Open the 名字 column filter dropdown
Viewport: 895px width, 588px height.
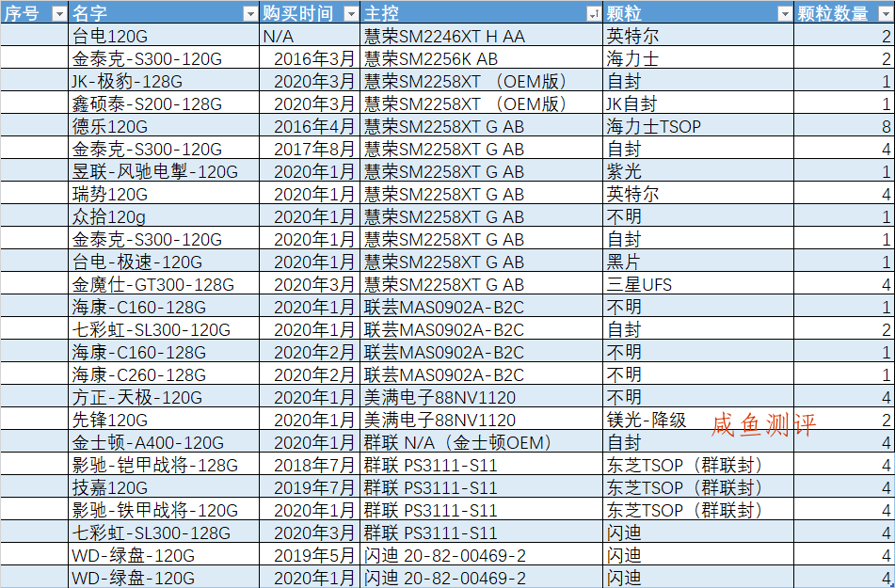click(250, 14)
